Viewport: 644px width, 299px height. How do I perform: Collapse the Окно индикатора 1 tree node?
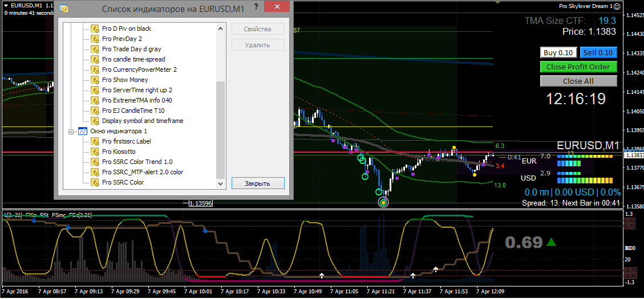tap(71, 132)
